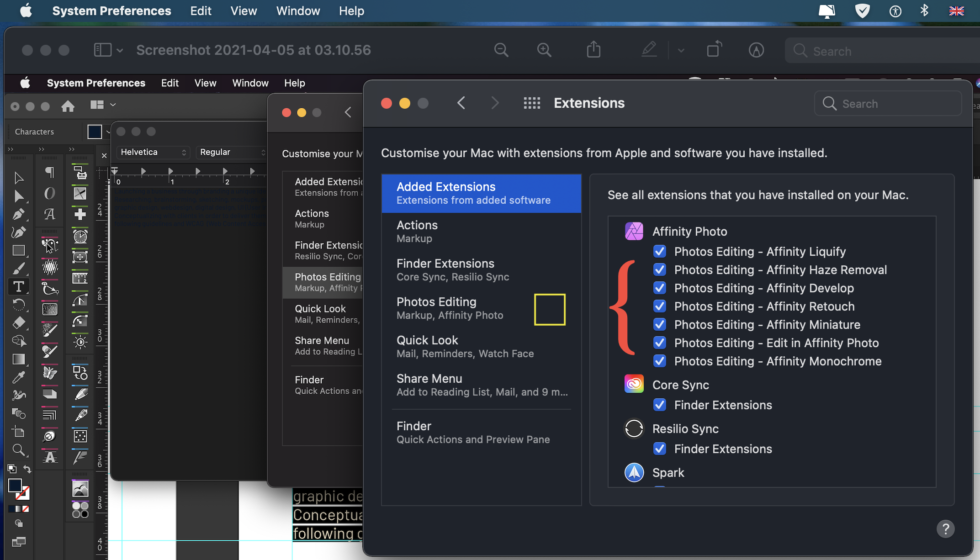
Task: Open the Apple menu in outer menu bar
Action: (26, 11)
